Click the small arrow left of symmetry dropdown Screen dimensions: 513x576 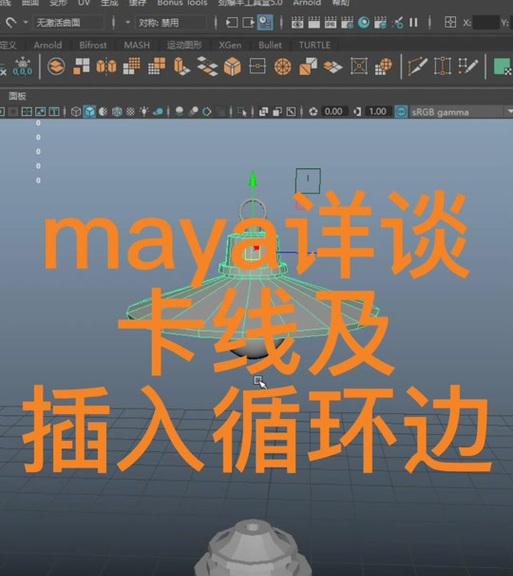click(128, 23)
